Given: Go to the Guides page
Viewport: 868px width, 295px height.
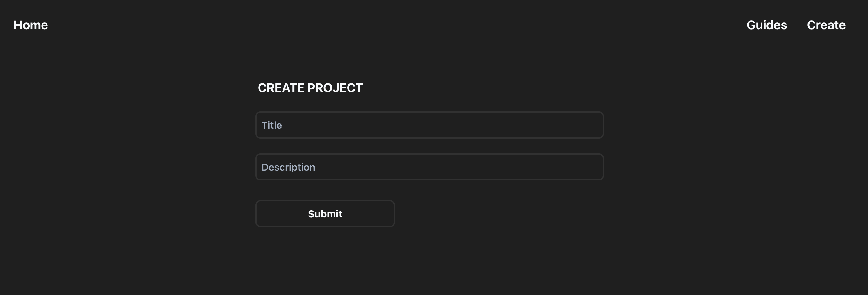Looking at the screenshot, I should click(x=766, y=25).
